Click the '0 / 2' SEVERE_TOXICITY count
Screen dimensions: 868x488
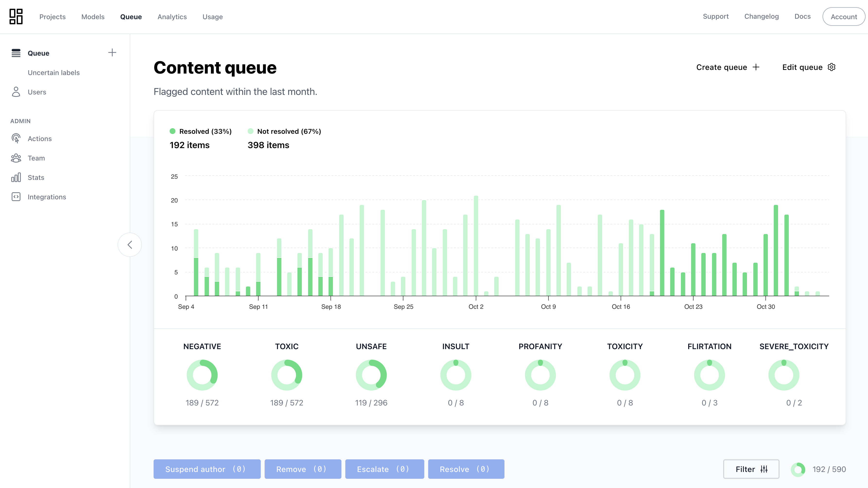click(794, 403)
